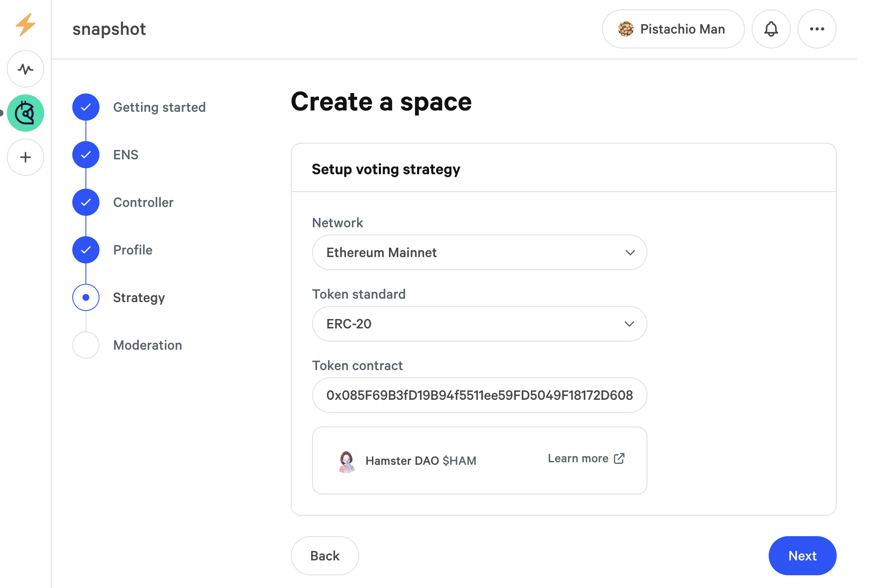The height and width of the screenshot is (588, 869).
Task: Click the plus icon to add space
Action: click(26, 157)
